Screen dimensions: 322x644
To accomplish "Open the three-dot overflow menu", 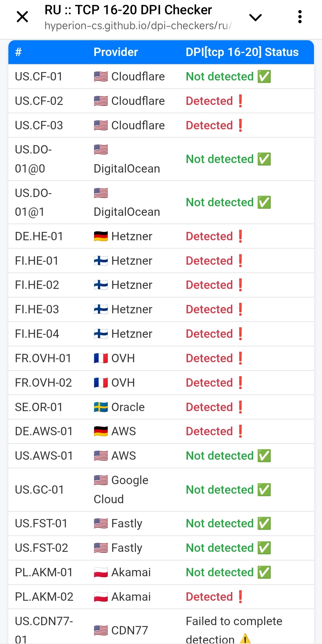I will (x=300, y=17).
